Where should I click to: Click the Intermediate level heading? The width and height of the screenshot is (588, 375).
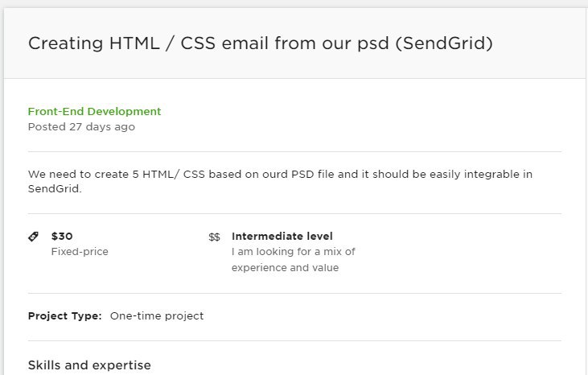tap(282, 237)
